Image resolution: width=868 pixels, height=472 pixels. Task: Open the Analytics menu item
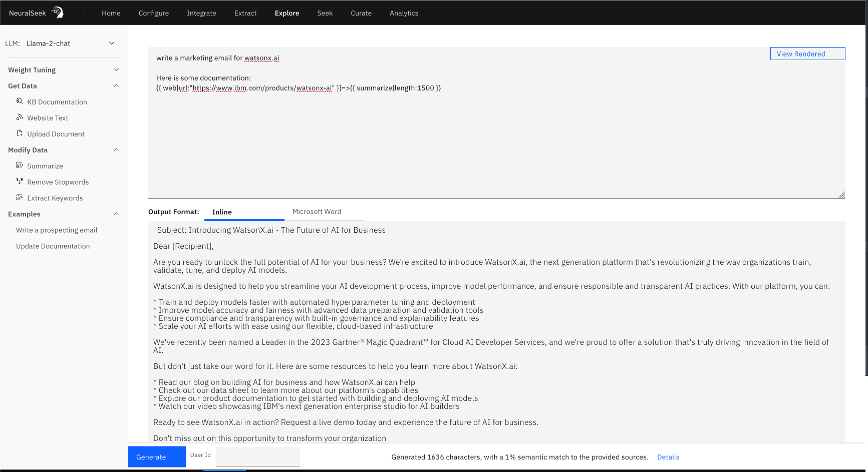click(x=404, y=13)
